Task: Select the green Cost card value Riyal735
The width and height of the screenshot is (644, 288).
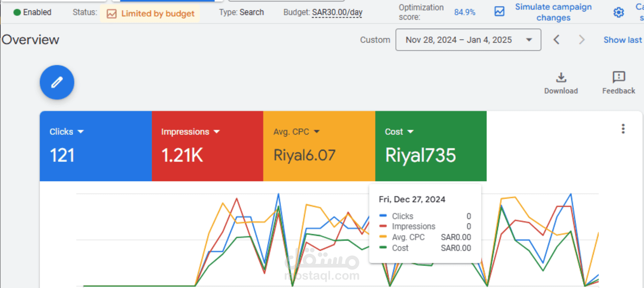Action: pos(420,156)
